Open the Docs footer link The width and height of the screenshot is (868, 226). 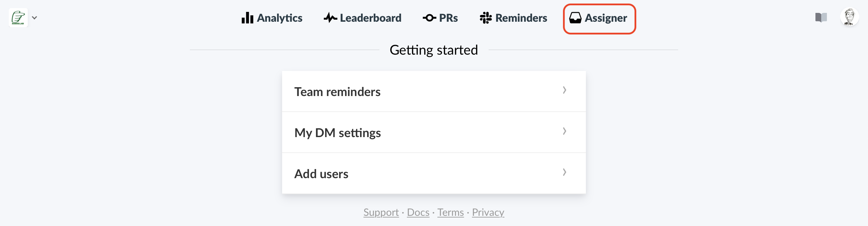(x=418, y=212)
